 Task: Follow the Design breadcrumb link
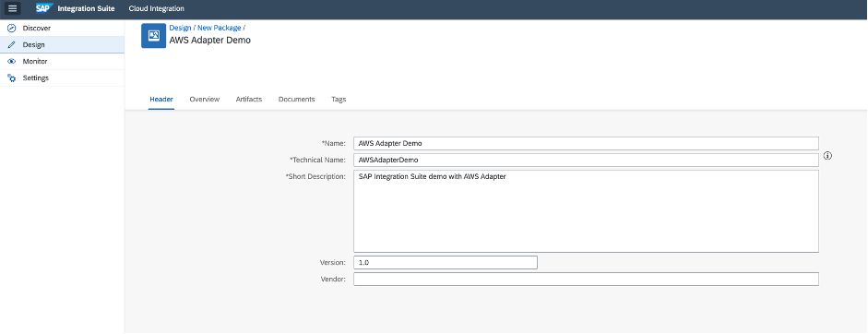(x=180, y=28)
